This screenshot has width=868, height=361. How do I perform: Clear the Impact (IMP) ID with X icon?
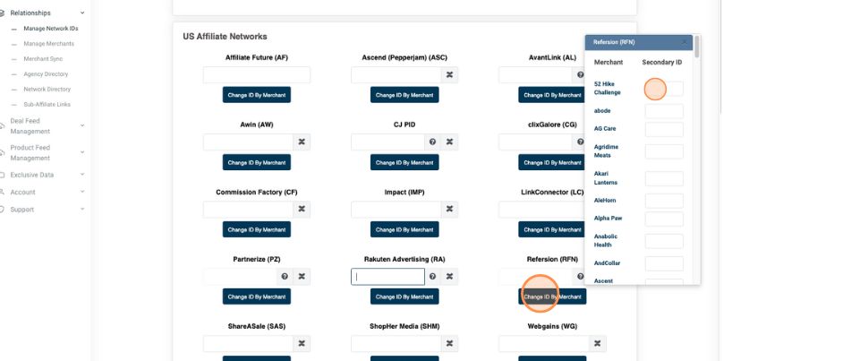pyautogui.click(x=450, y=209)
